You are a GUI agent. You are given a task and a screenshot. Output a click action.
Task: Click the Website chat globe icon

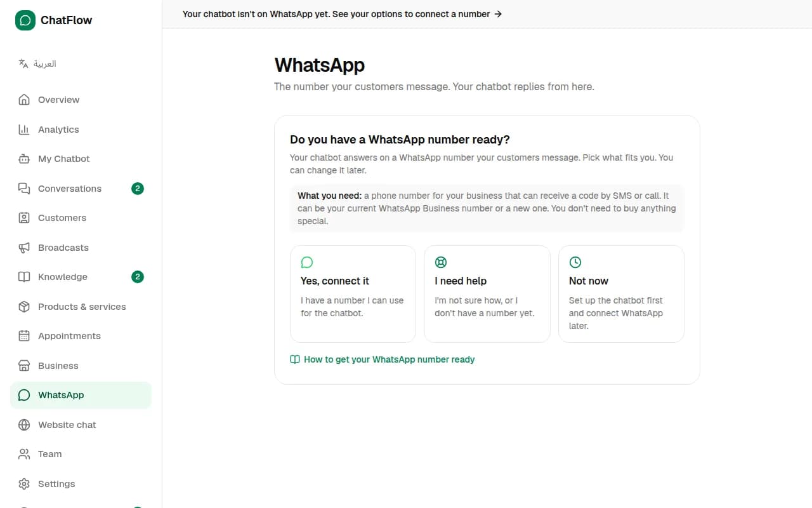pyautogui.click(x=24, y=425)
